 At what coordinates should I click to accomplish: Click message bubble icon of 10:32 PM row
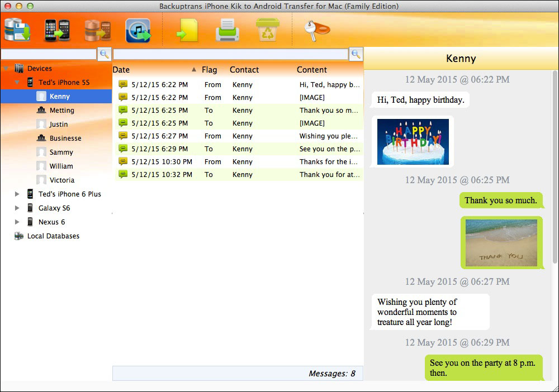(123, 174)
